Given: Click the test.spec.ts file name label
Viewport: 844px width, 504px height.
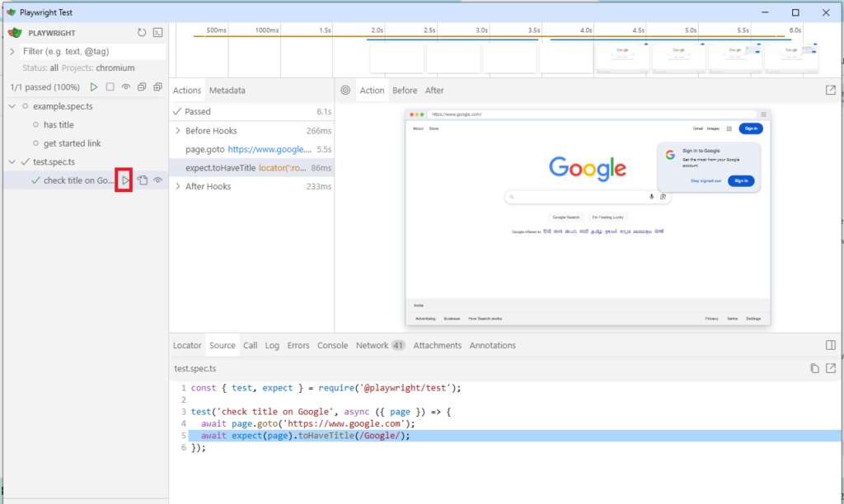Looking at the screenshot, I should (x=195, y=368).
